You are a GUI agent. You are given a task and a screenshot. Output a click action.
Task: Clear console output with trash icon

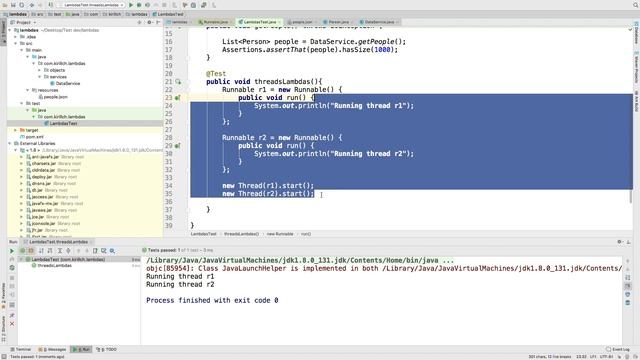(x=628, y=303)
